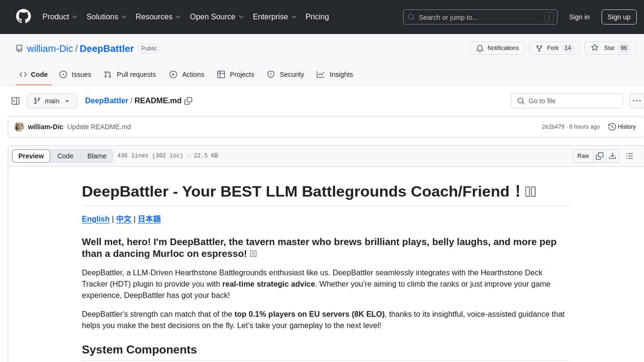Open the Pricing page
Screen dimensions: 644x362
[x=317, y=17]
